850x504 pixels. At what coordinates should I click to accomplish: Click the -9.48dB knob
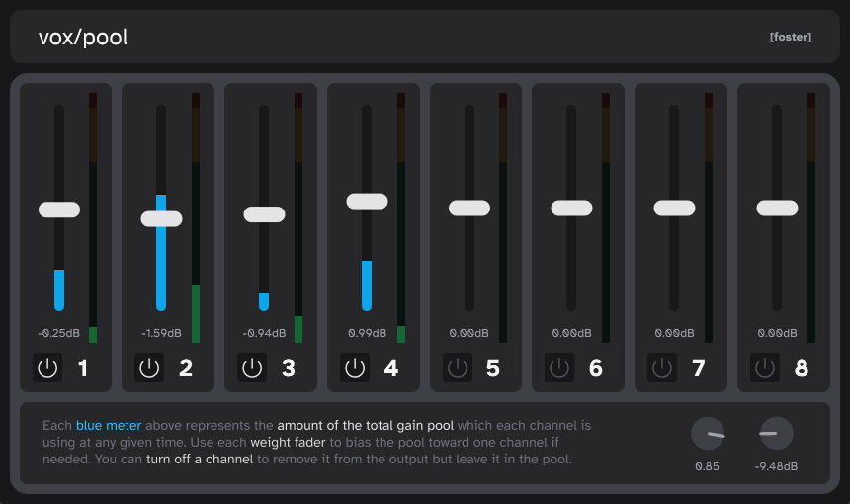pos(776,434)
